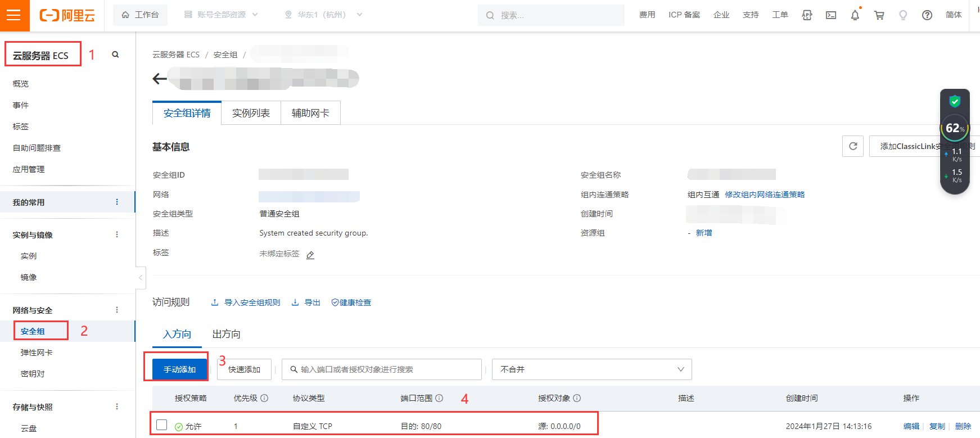Select the 出方向 rules tab
The width and height of the screenshot is (980, 438).
[227, 334]
